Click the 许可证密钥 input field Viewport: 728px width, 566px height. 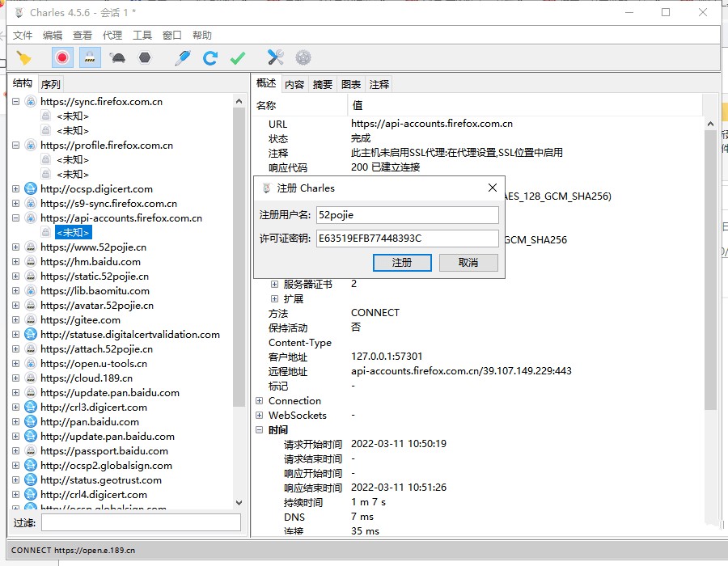(x=408, y=239)
